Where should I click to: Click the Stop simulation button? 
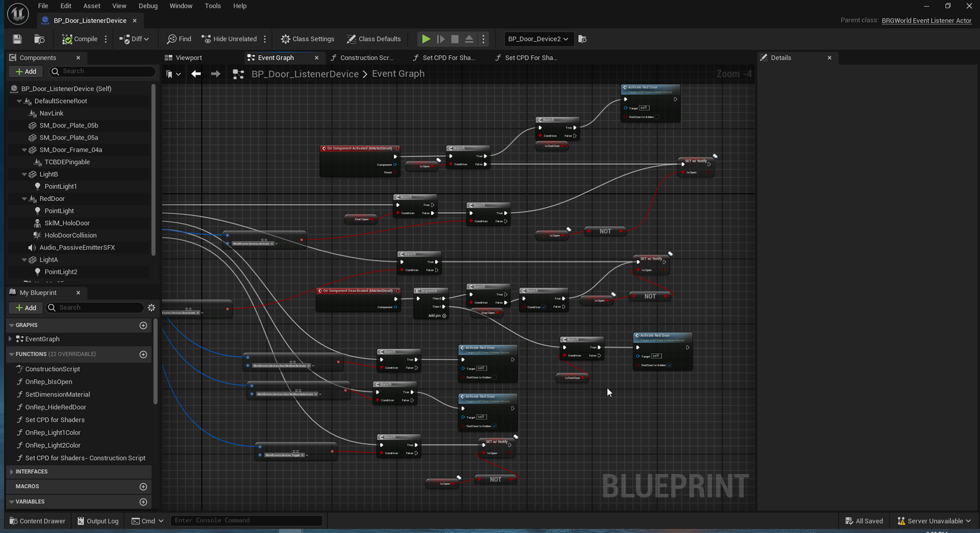tap(455, 39)
